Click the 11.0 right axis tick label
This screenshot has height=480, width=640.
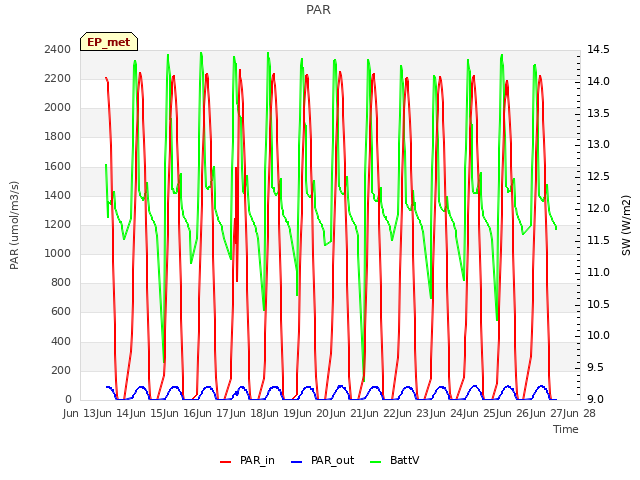[x=598, y=272]
